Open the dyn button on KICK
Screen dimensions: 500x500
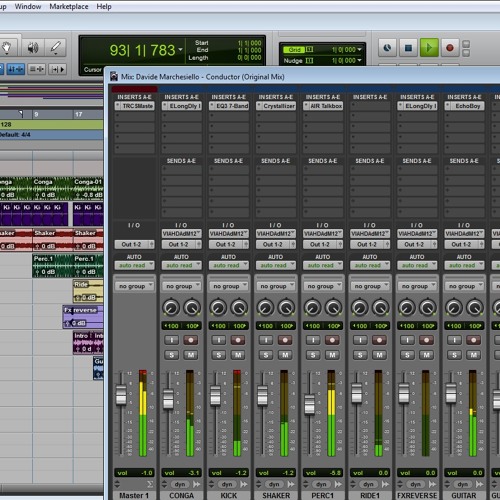(227, 484)
